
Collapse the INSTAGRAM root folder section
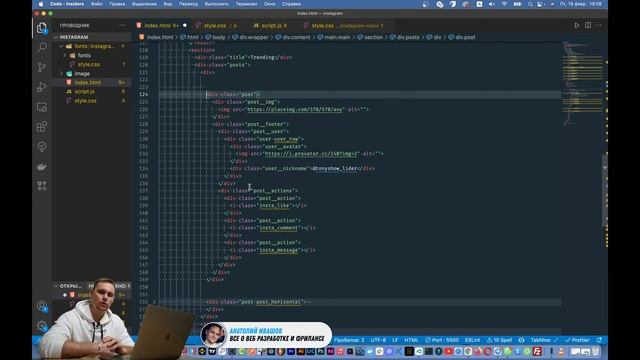tap(91, 37)
